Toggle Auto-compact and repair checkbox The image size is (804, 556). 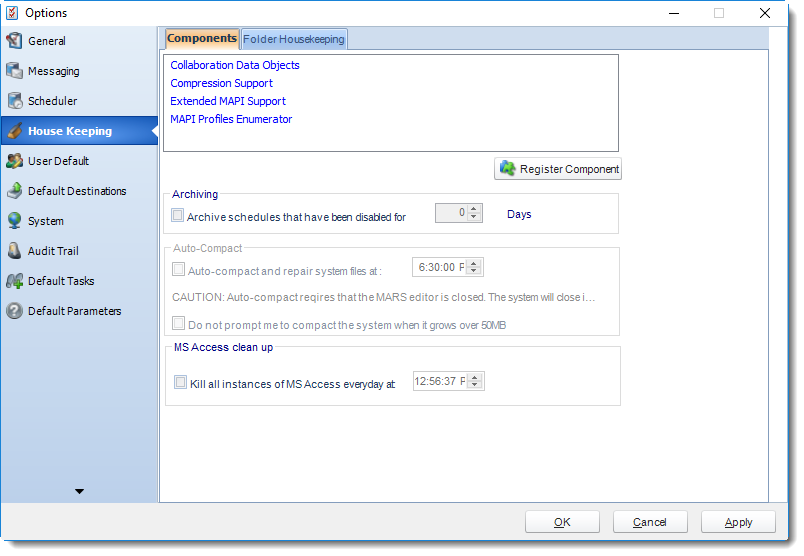pyautogui.click(x=178, y=269)
